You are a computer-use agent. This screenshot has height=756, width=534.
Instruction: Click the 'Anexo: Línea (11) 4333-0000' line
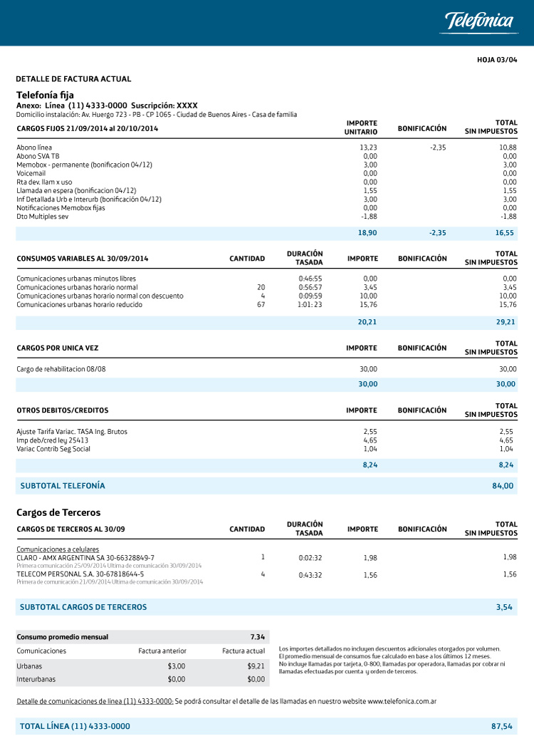(72, 105)
